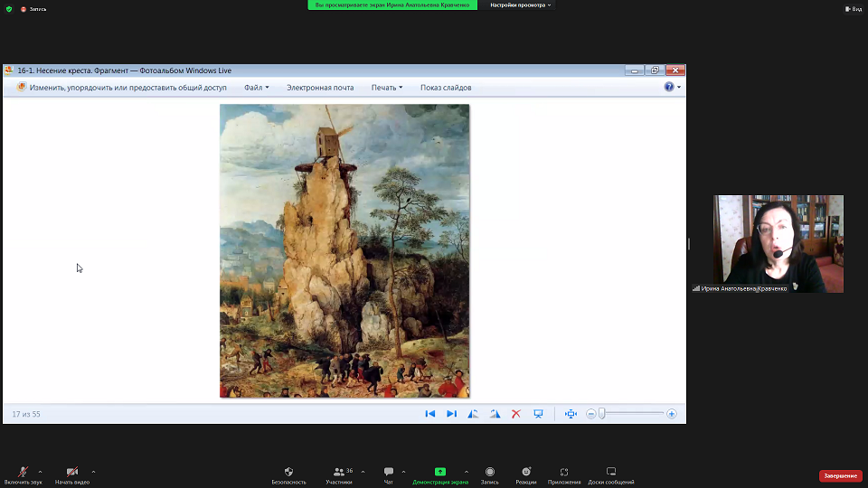
Task: Click the zoom slider in photo viewer
Action: [602, 414]
